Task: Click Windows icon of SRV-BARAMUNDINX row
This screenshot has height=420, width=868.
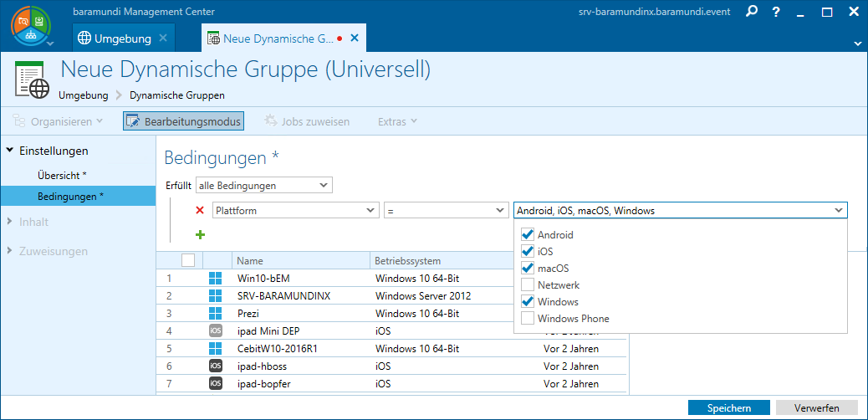Action: point(216,295)
